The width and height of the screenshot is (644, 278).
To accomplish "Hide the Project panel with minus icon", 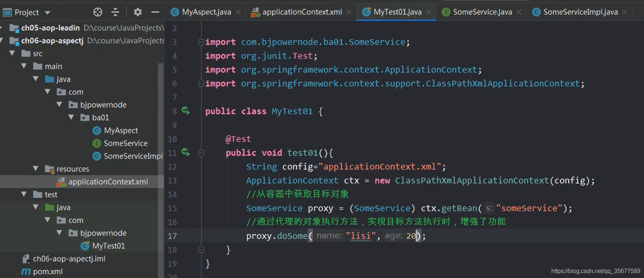I will click(x=155, y=12).
